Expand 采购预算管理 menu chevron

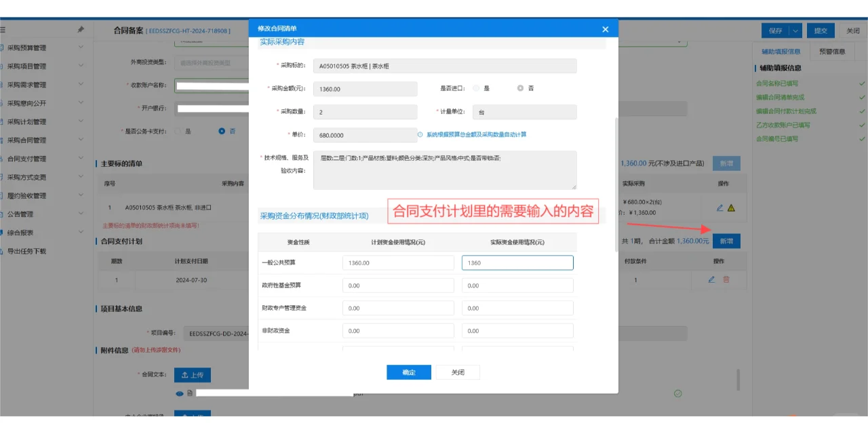point(81,47)
